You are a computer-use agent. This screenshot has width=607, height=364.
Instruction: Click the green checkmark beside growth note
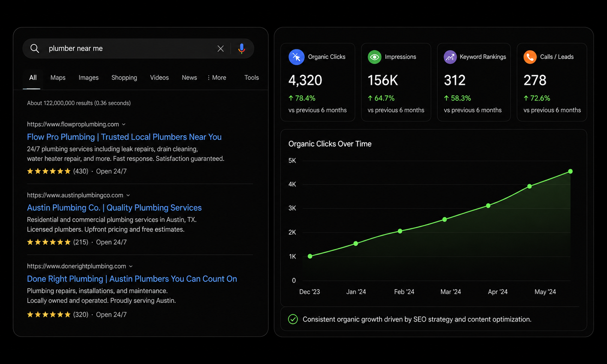293,319
